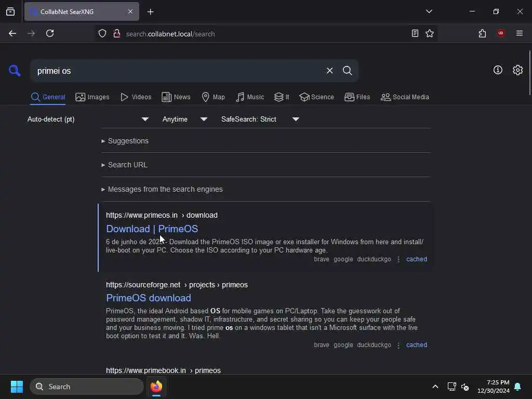Open Download | PrimeOS result

point(152,229)
